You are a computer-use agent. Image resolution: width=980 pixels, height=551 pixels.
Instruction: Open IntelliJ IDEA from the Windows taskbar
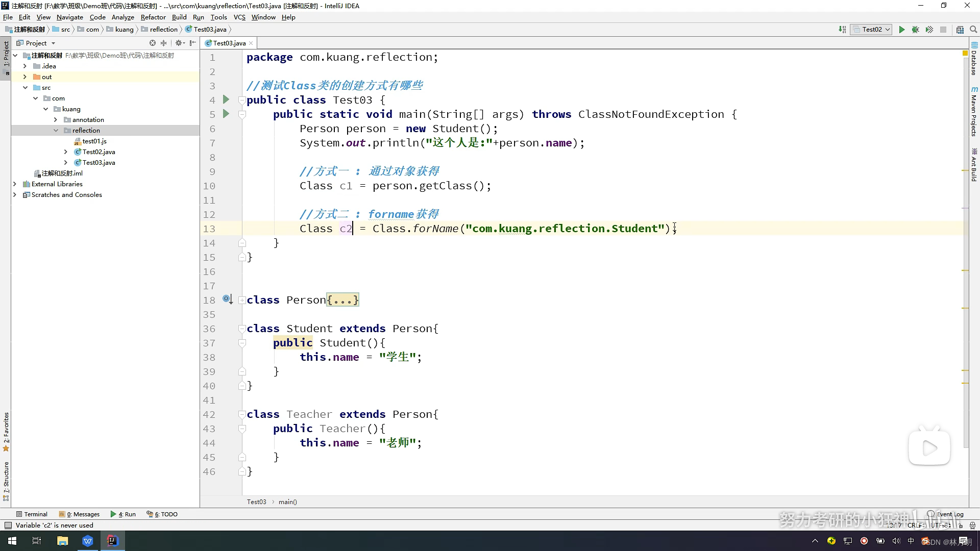click(x=112, y=541)
